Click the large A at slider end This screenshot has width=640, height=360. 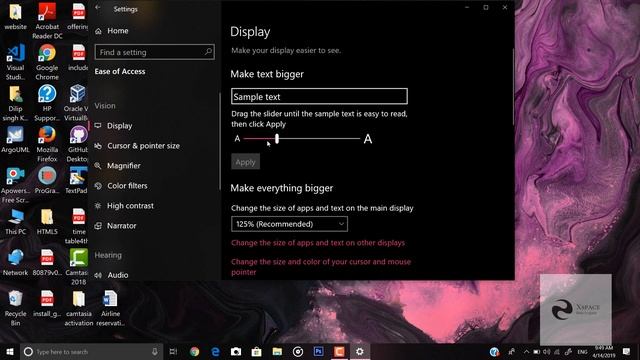pos(368,139)
